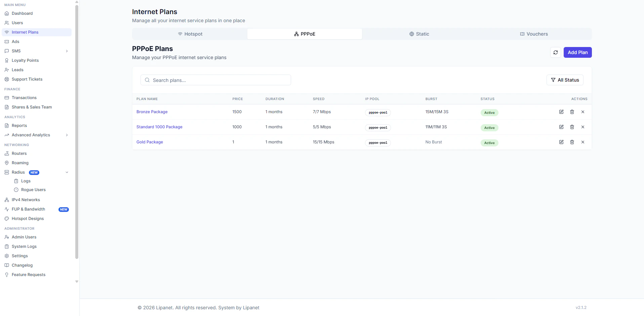Open System Logs page
Screen dimensions: 644x316
coord(37,246)
